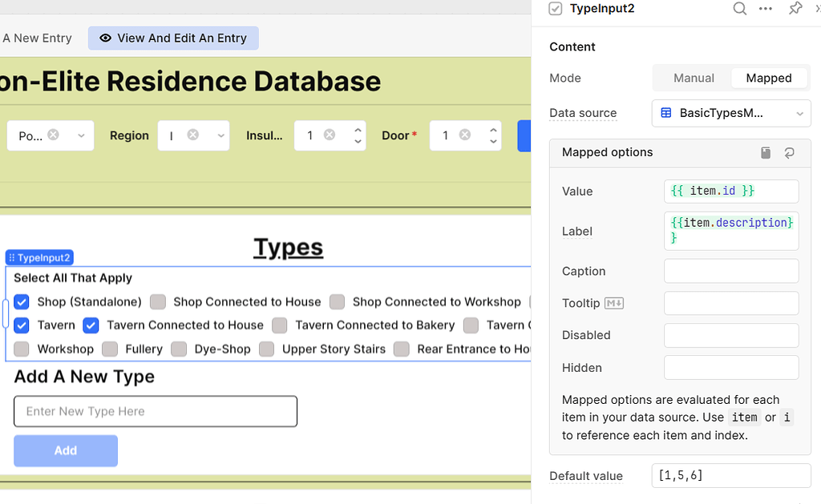Open search in the TypeInput2 inspector

(x=739, y=8)
